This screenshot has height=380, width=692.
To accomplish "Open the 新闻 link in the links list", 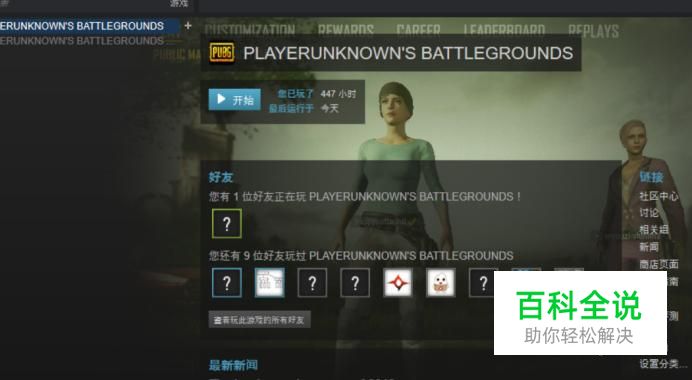I will tap(649, 247).
